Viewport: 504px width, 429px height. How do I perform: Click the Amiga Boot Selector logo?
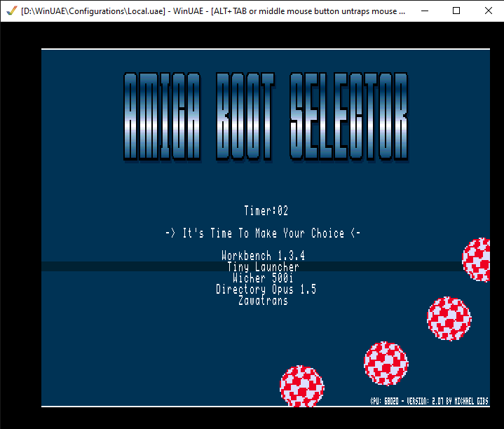pos(266,116)
